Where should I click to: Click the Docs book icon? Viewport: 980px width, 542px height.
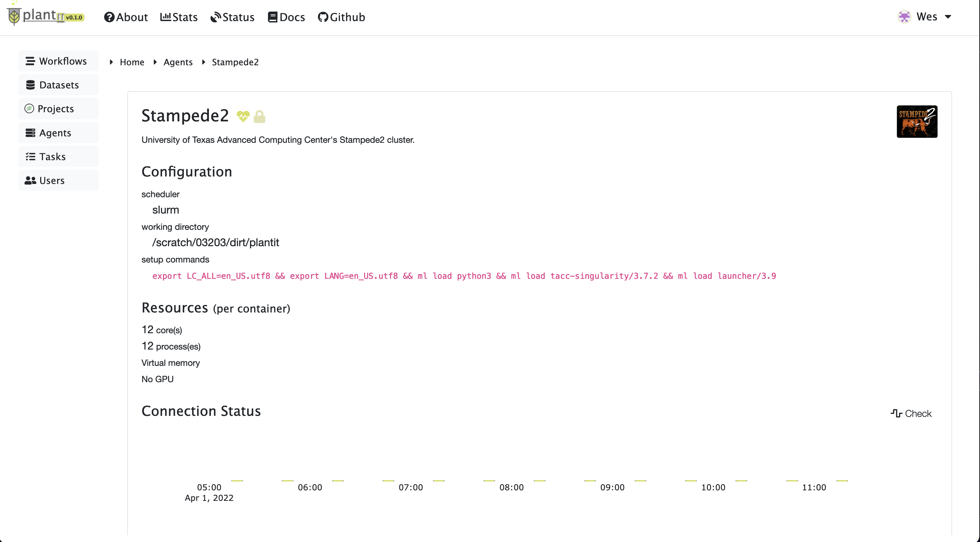(x=272, y=17)
